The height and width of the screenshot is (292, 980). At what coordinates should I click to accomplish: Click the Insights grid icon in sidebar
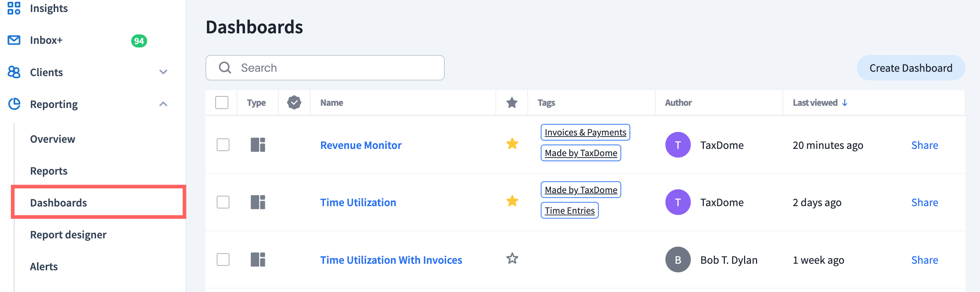[14, 8]
